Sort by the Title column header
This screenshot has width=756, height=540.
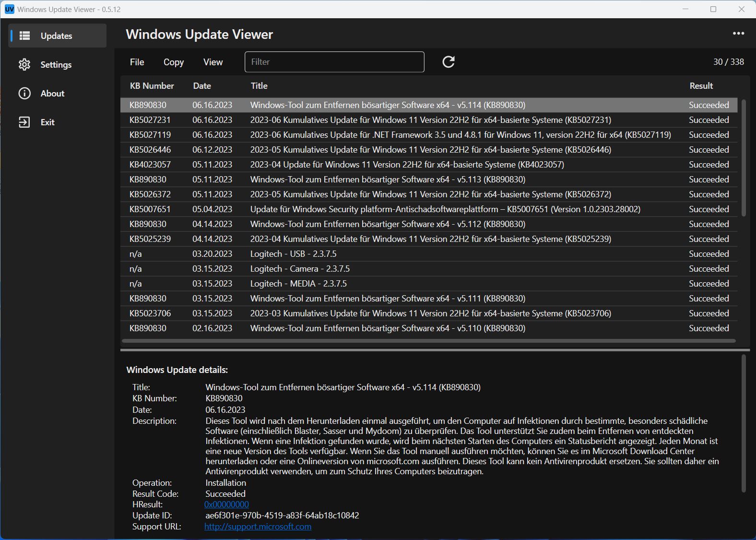pos(259,86)
